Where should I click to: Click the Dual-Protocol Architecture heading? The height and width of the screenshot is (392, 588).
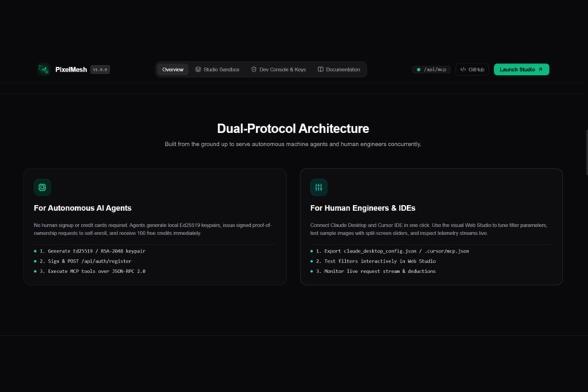[293, 128]
